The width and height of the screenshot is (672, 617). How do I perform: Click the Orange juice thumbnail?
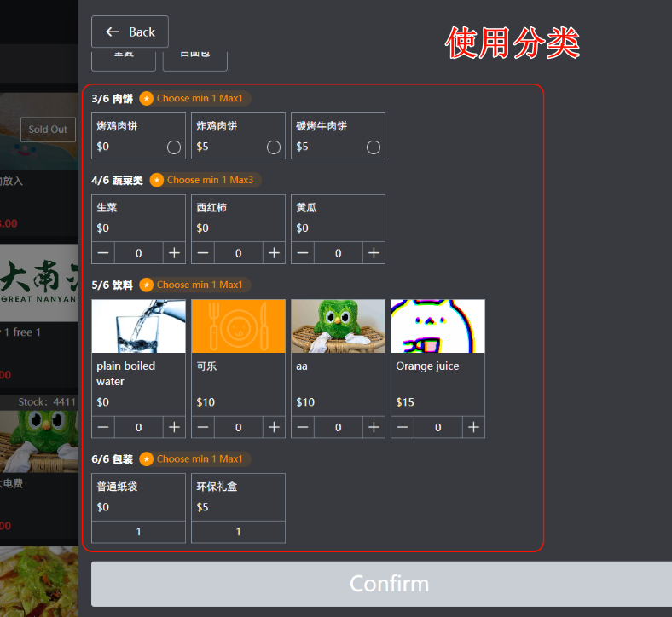[437, 326]
